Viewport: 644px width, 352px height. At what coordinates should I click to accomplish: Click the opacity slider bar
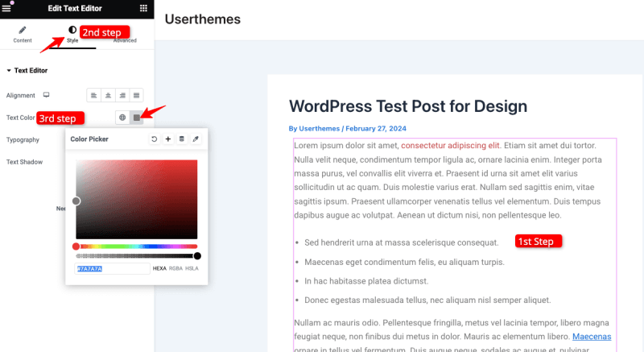pyautogui.click(x=136, y=256)
